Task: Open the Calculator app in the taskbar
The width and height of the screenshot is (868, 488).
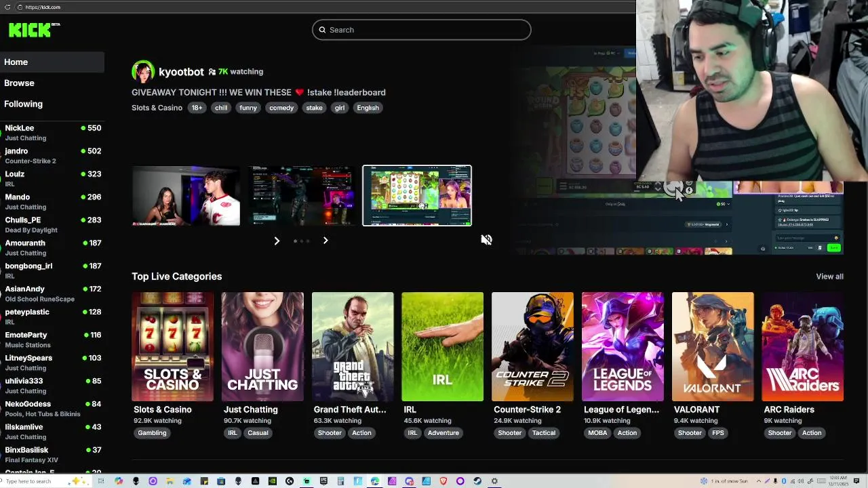Action: click(340, 481)
